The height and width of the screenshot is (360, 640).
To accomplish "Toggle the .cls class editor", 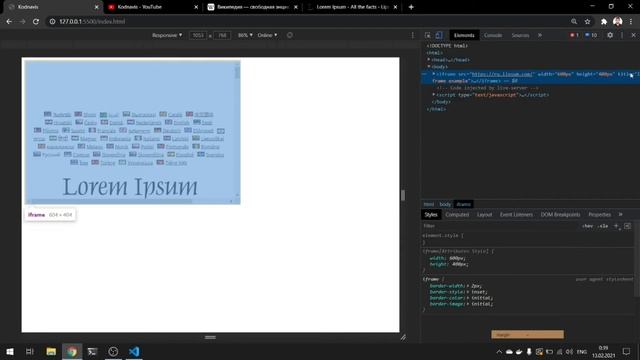I will (x=603, y=226).
